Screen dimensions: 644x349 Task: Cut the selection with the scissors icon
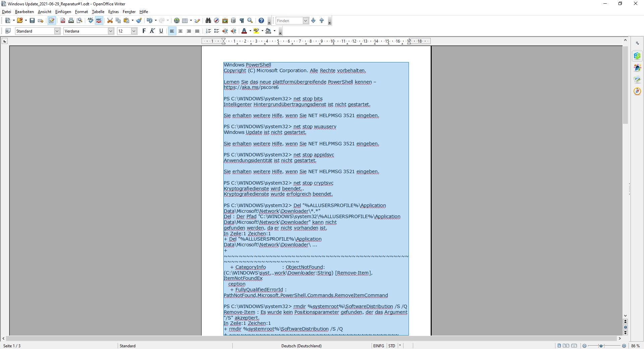(x=110, y=21)
